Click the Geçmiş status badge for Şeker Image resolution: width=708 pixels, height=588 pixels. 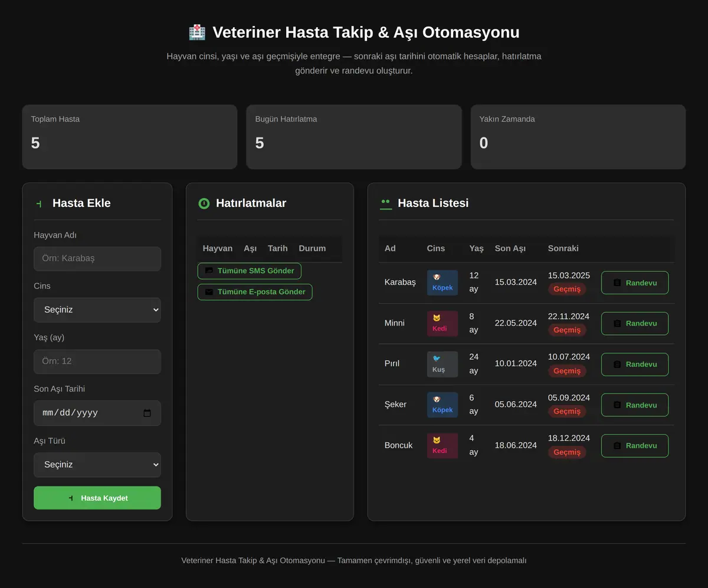click(x=567, y=411)
